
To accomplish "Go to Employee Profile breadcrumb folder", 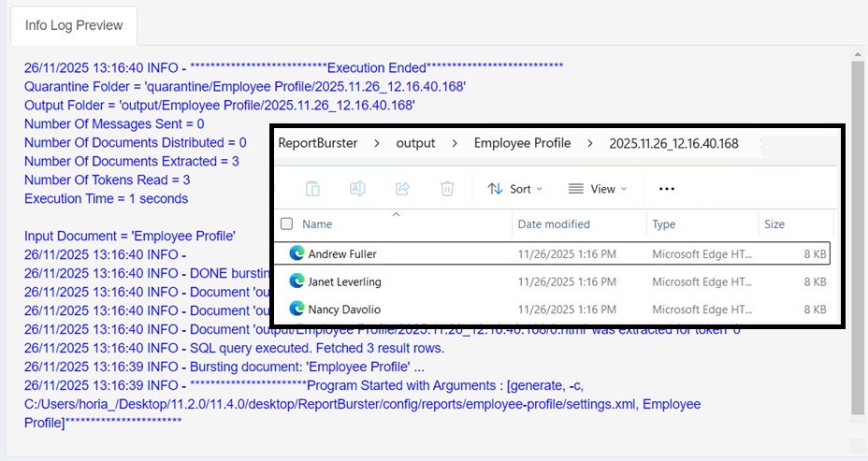I will [522, 143].
